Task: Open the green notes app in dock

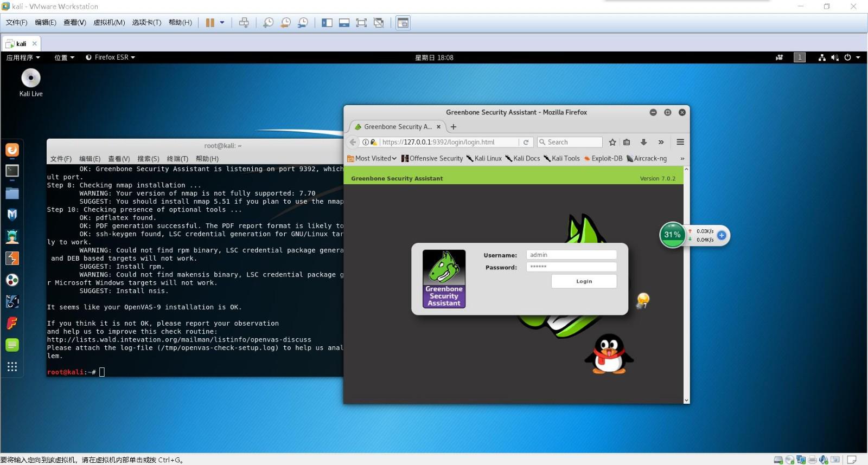Action: pyautogui.click(x=12, y=345)
